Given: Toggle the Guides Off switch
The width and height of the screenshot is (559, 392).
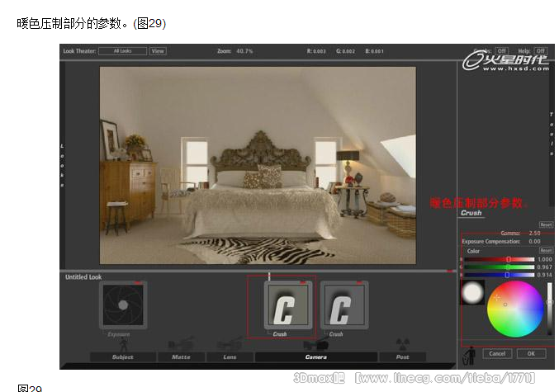Looking at the screenshot, I should (x=502, y=51).
